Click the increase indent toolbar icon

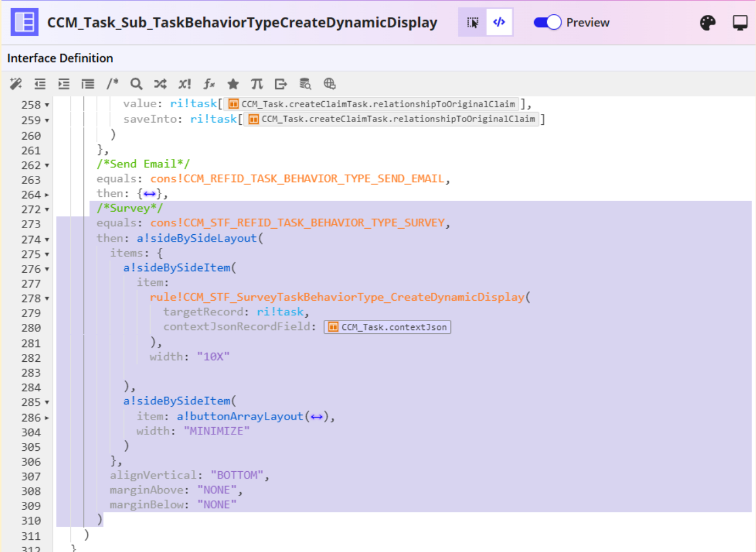[64, 84]
